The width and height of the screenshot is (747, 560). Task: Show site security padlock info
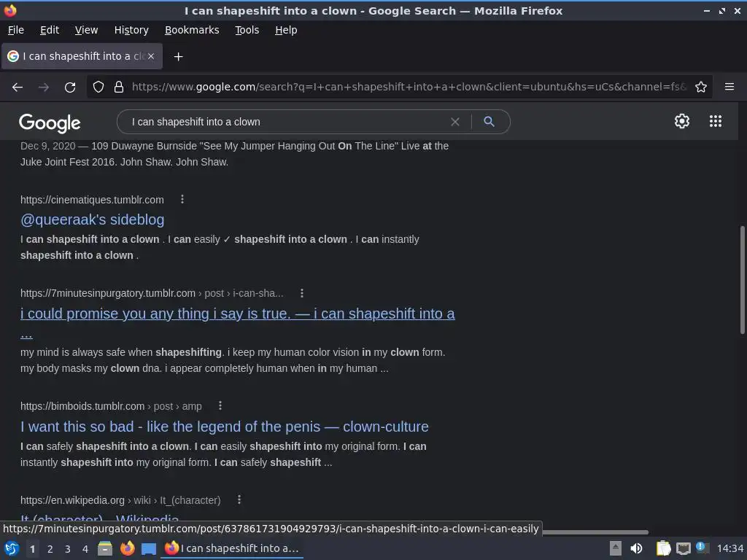click(x=119, y=87)
